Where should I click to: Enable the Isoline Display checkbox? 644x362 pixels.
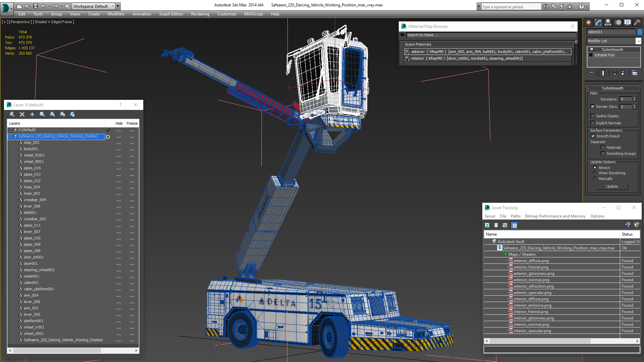coord(592,116)
